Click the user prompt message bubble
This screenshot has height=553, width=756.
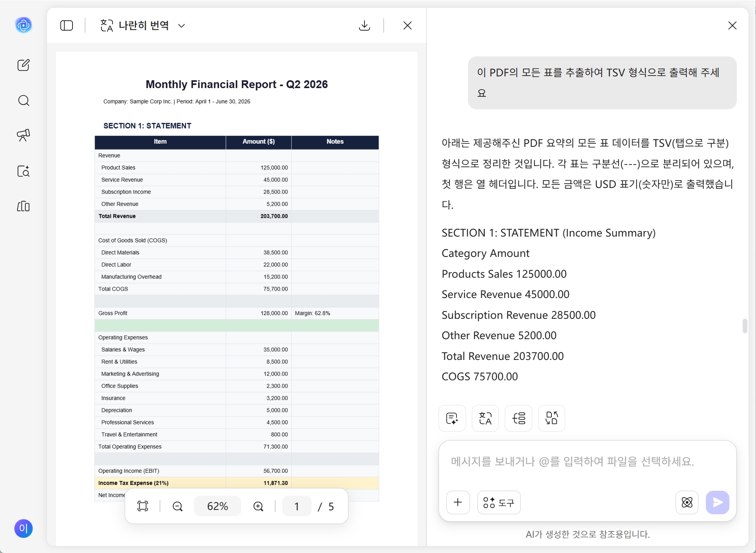tap(602, 83)
